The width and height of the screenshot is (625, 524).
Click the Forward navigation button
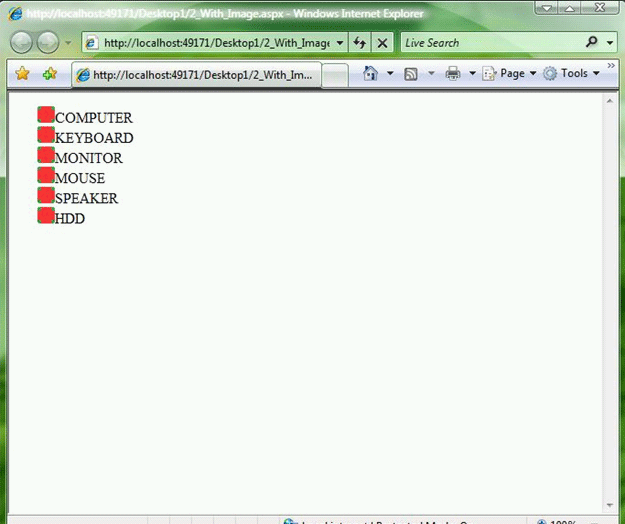(48, 43)
